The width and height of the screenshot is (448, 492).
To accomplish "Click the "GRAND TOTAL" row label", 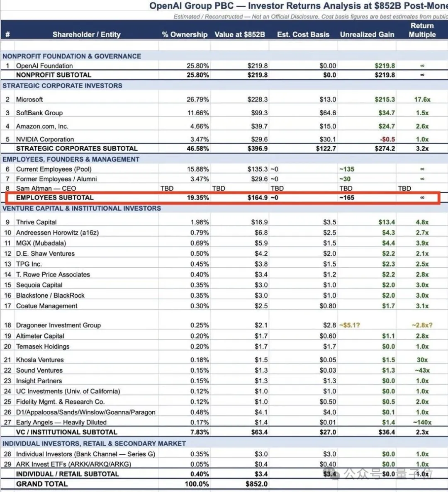I will coord(42,484).
